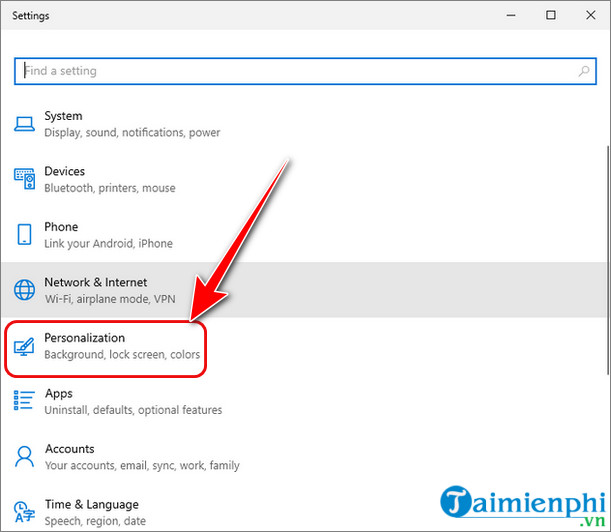Viewport: 611px width, 532px height.
Task: Select the Accounts person icon
Action: tap(24, 456)
